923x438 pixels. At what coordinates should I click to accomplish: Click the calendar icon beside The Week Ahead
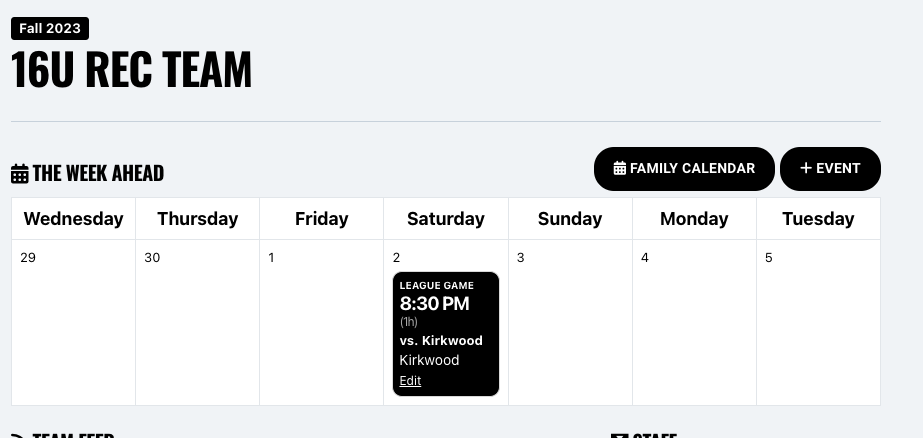tap(20, 174)
